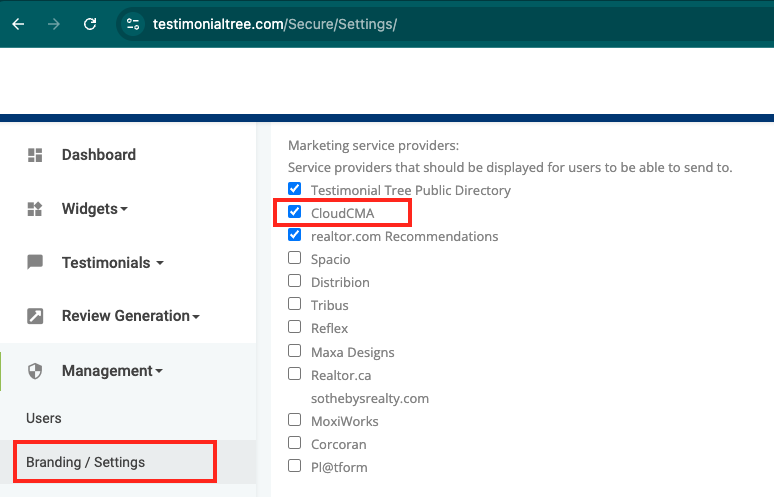Open the Users submenu item

pos(44,419)
